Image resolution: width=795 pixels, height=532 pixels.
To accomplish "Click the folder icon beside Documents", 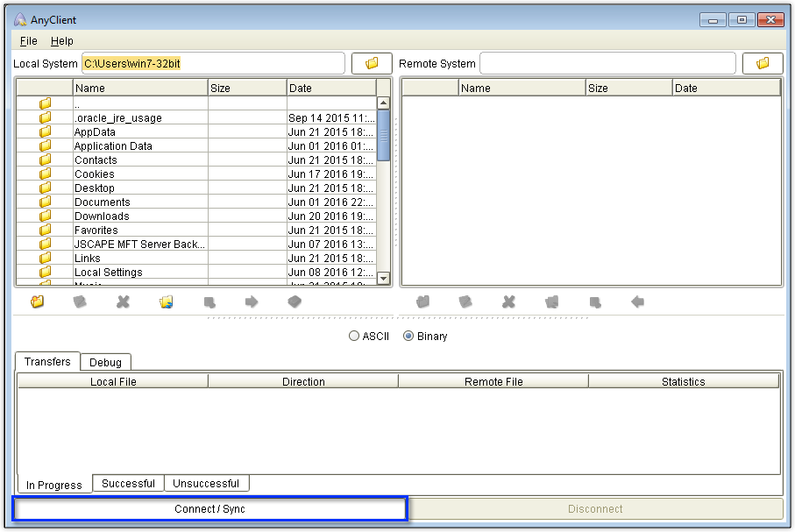I will (x=45, y=202).
